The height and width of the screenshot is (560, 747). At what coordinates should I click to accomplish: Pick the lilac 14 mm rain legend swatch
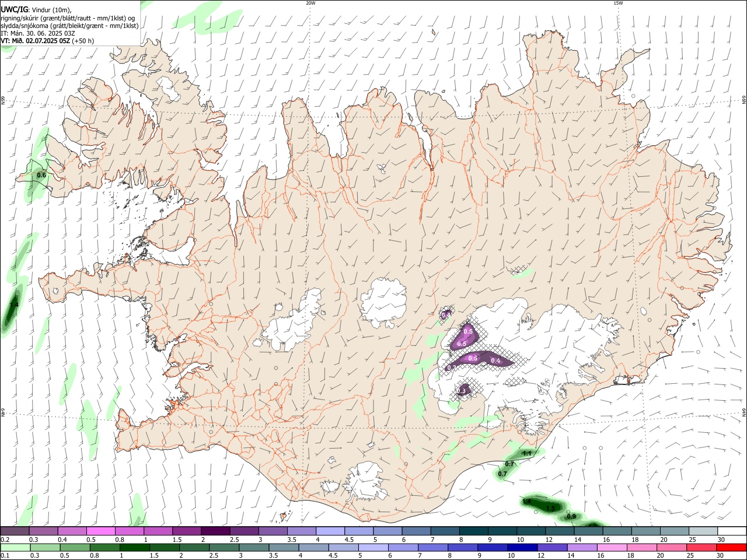582,548
